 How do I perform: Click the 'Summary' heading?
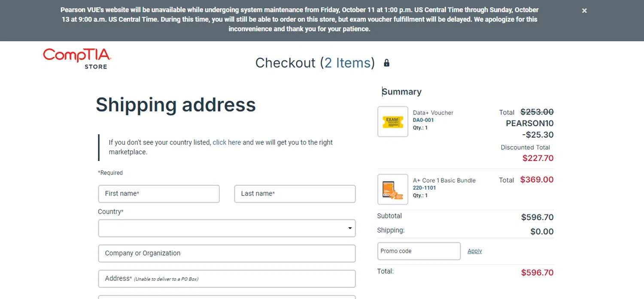402,92
